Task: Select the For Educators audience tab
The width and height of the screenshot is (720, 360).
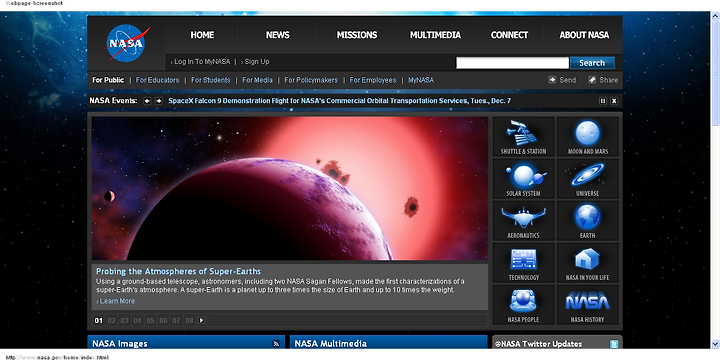Action: coord(158,80)
